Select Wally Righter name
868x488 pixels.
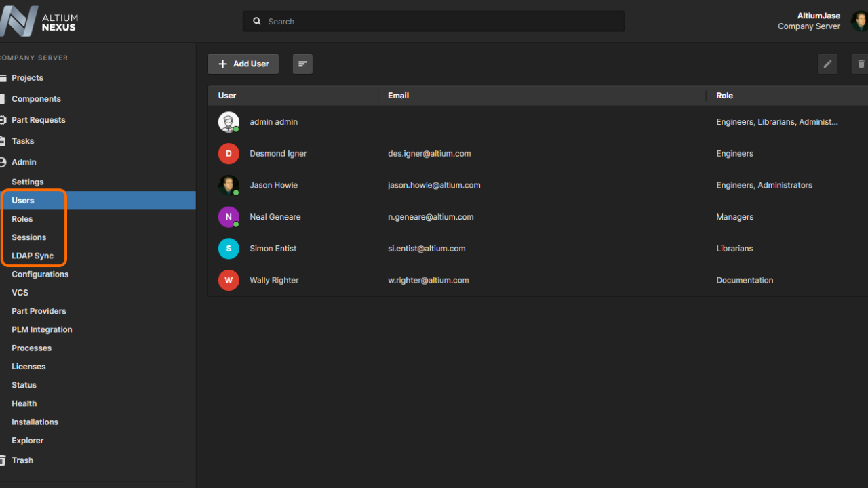point(274,280)
